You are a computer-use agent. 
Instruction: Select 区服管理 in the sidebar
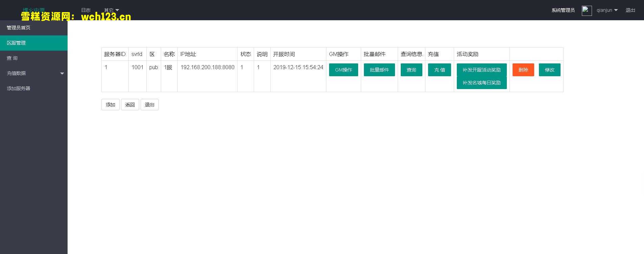click(x=34, y=43)
